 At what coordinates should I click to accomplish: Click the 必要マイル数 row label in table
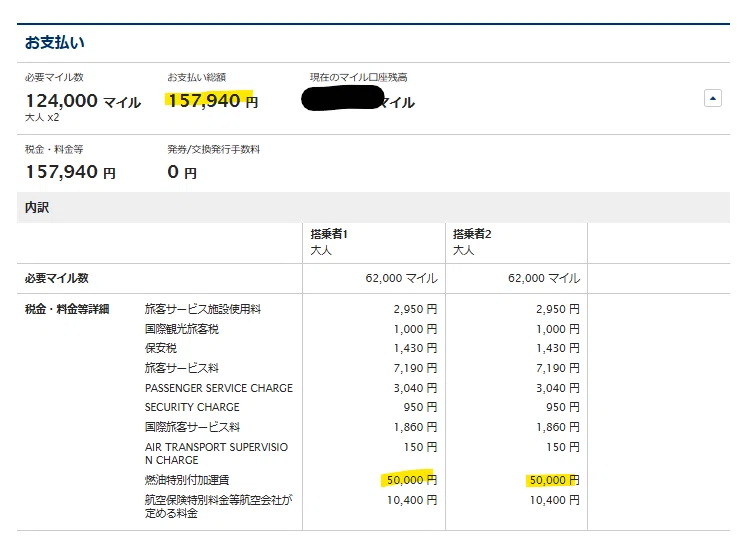tap(56, 278)
